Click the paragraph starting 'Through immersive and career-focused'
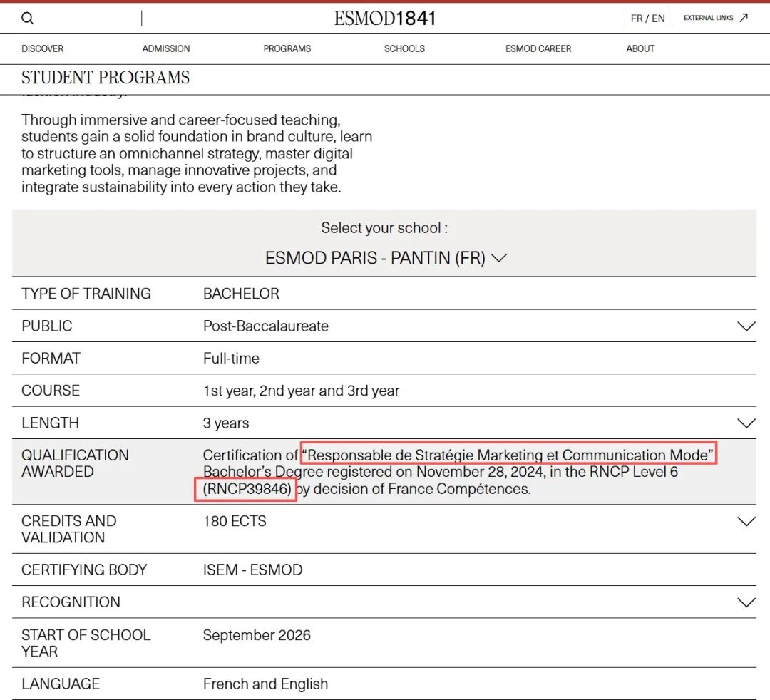Screen dimensions: 770x700 (x=197, y=154)
